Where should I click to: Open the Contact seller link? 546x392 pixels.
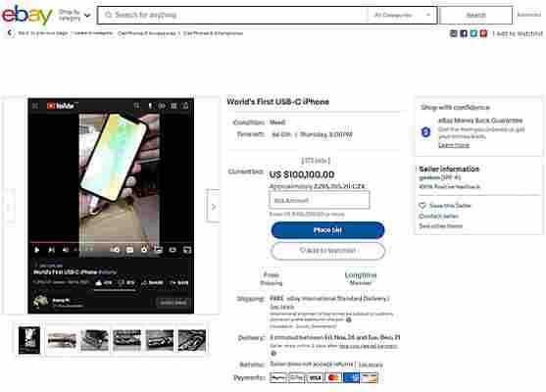(x=438, y=217)
